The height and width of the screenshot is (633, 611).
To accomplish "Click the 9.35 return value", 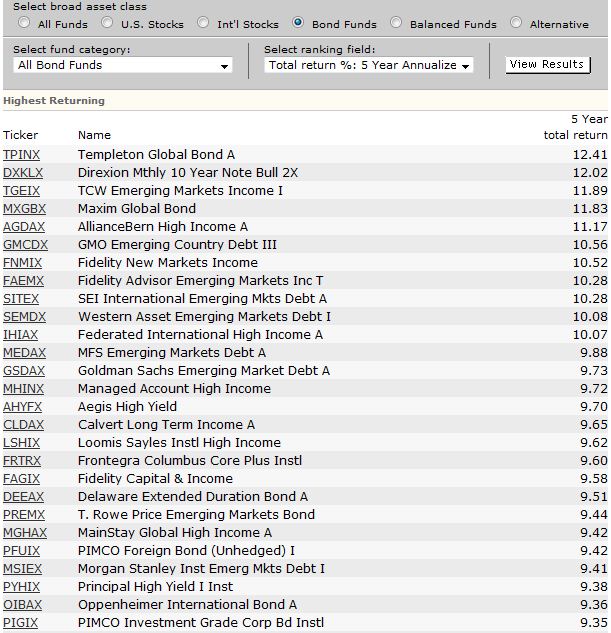I will point(594,623).
